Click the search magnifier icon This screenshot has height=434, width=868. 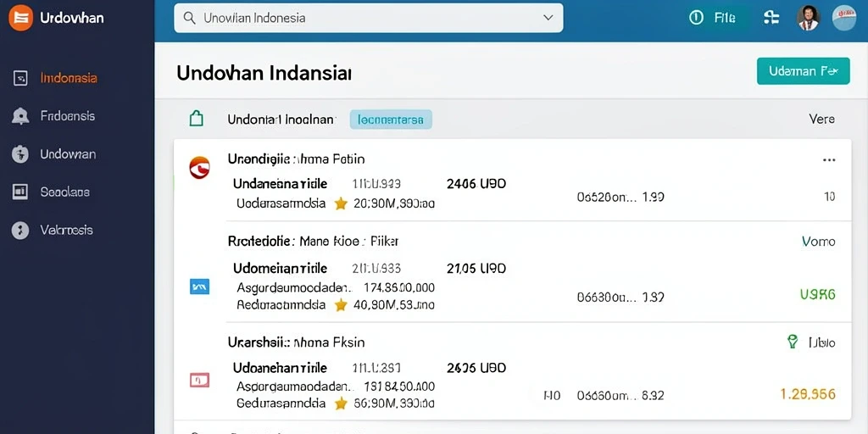pos(189,18)
